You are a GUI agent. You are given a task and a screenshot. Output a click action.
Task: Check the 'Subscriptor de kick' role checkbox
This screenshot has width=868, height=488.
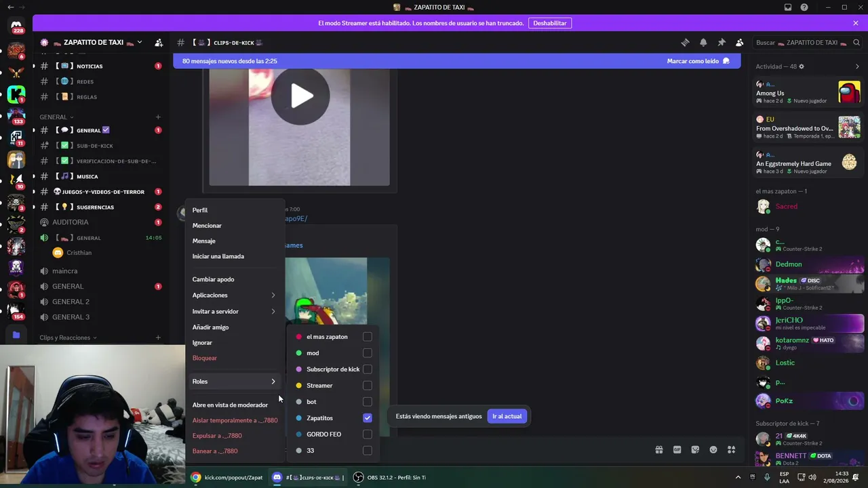coord(368,369)
